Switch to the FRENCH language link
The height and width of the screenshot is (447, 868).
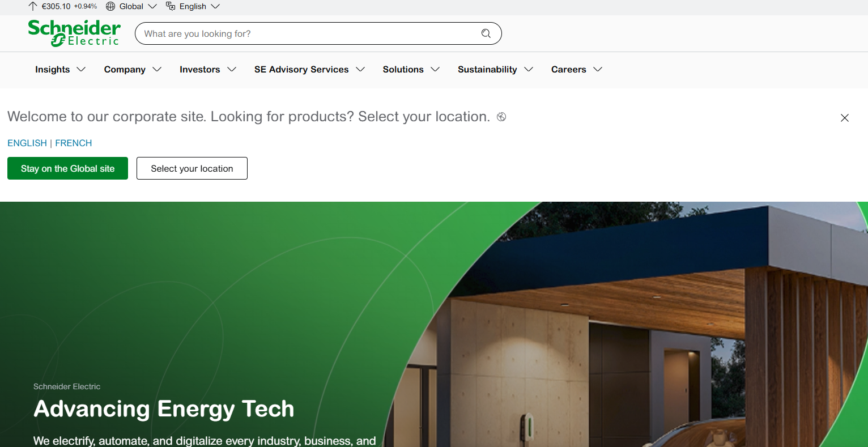coord(74,143)
